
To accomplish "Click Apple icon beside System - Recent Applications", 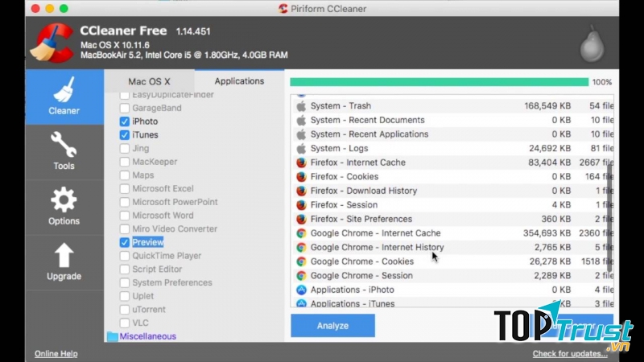I will click(x=301, y=134).
